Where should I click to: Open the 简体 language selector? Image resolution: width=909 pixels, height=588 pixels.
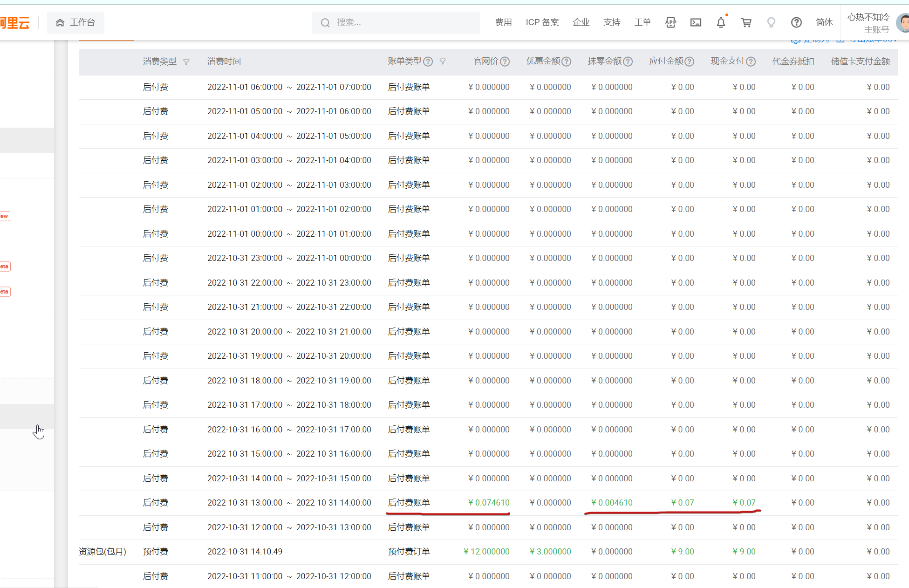pos(824,22)
